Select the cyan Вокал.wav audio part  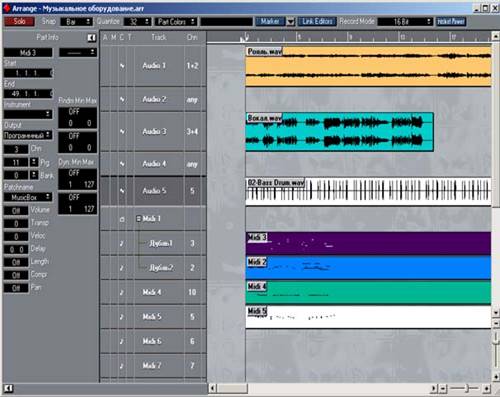(339, 132)
